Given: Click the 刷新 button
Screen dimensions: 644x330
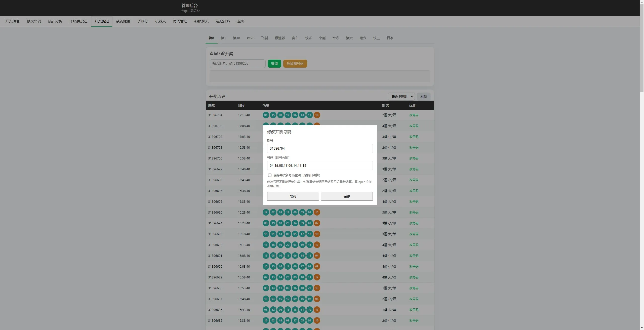Looking at the screenshot, I should pyautogui.click(x=423, y=96).
